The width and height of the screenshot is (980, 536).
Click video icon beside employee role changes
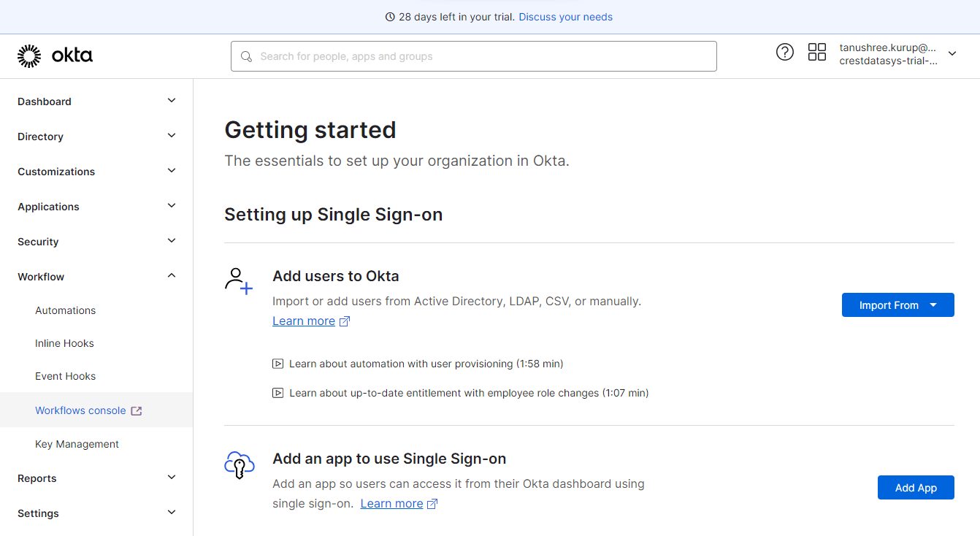pos(278,393)
